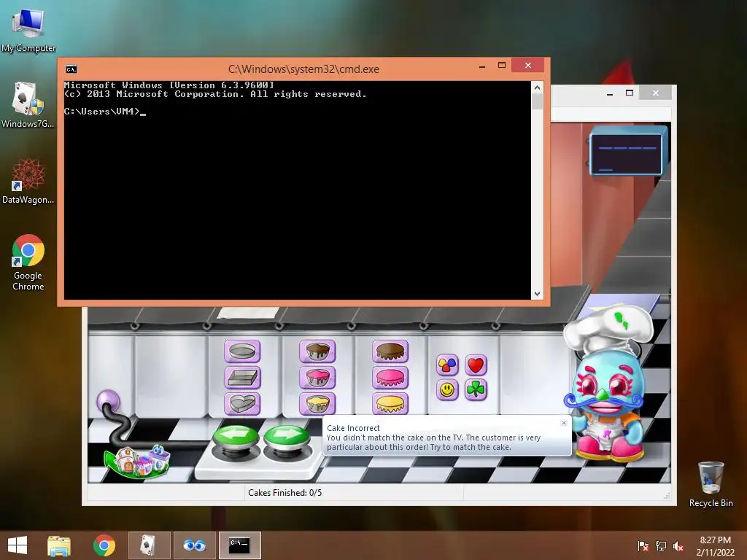Open File Explorer from the taskbar
Image resolution: width=747 pixels, height=560 pixels.
59,545
